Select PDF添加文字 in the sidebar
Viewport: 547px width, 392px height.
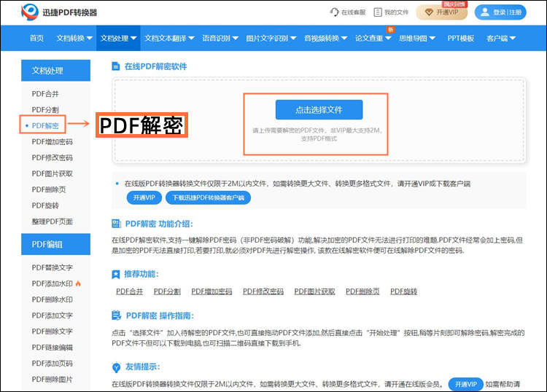click(53, 315)
